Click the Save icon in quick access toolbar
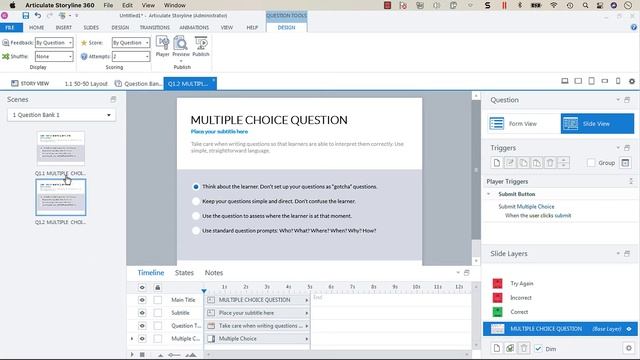 click(26, 16)
